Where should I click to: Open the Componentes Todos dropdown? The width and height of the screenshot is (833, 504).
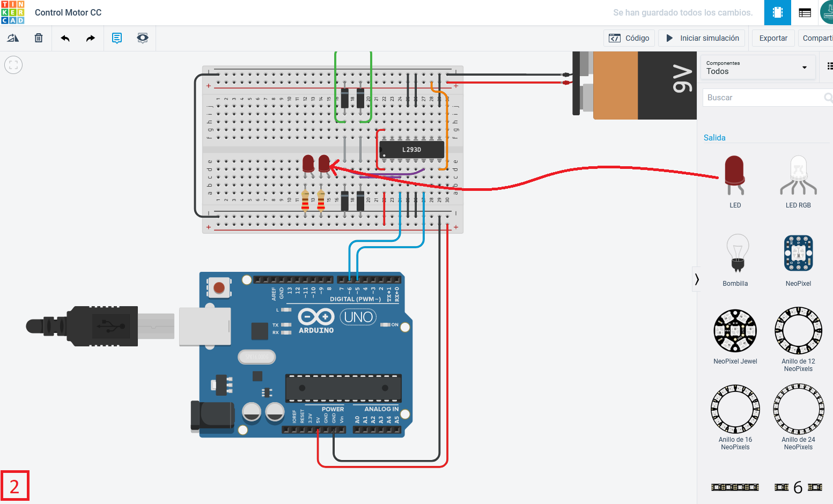[758, 68]
